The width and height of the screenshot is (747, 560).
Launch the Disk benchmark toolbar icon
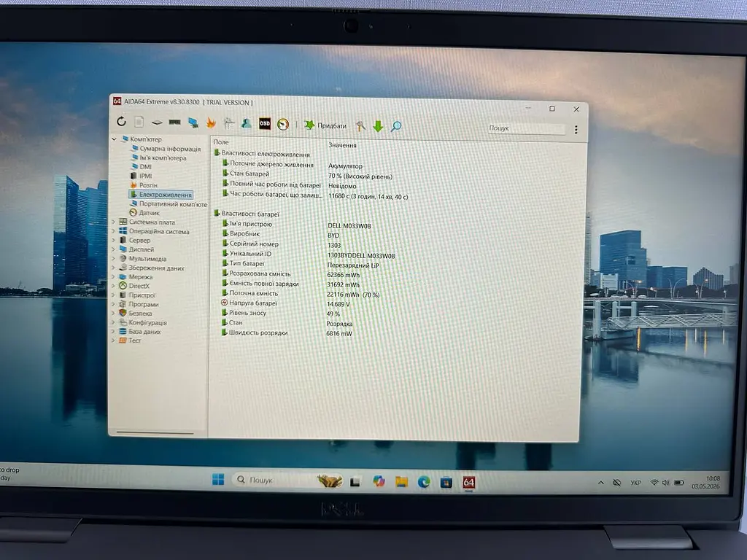(x=157, y=122)
